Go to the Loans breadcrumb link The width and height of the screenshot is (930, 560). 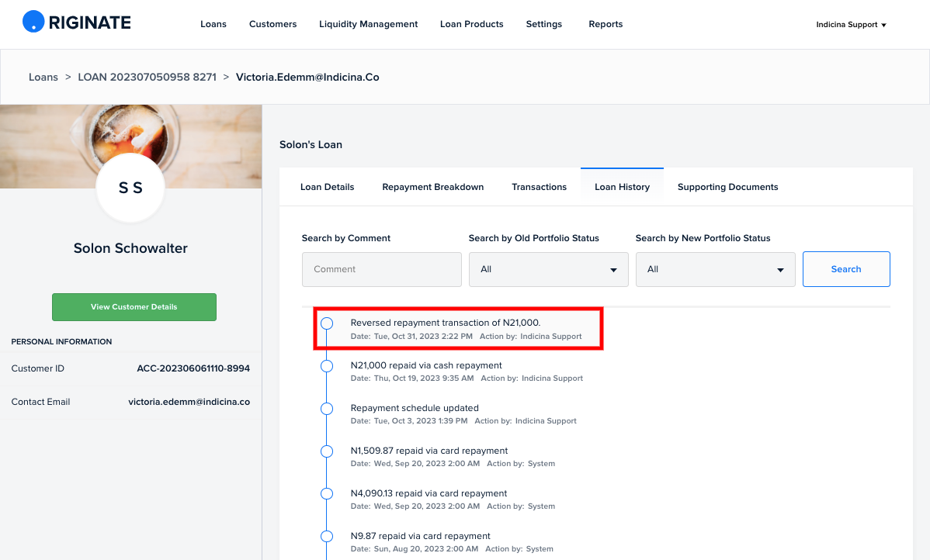pyautogui.click(x=43, y=77)
